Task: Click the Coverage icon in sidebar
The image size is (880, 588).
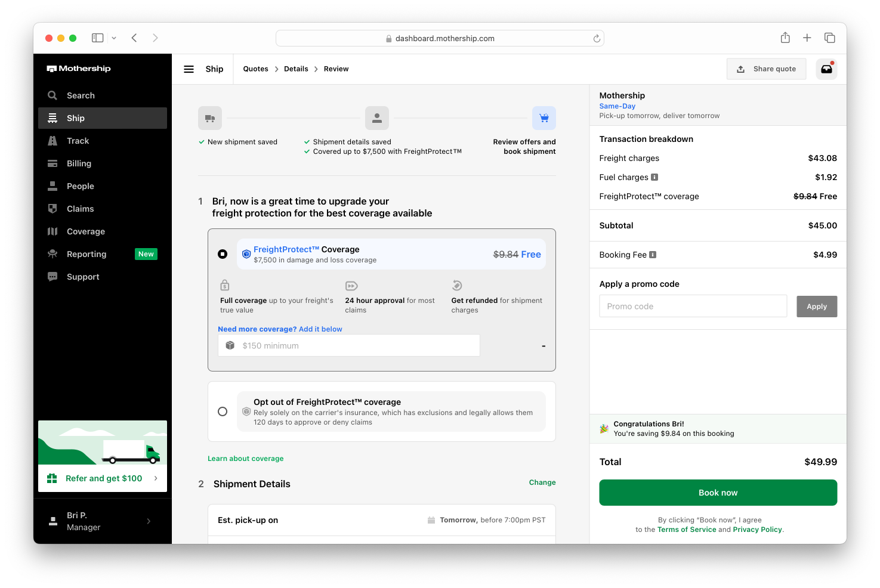Action: coord(53,231)
